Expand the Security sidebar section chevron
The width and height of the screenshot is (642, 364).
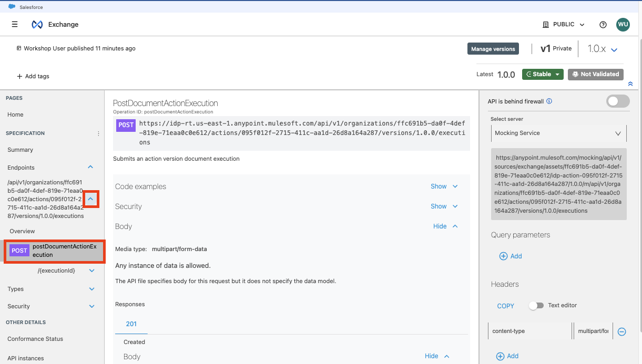pos(92,306)
